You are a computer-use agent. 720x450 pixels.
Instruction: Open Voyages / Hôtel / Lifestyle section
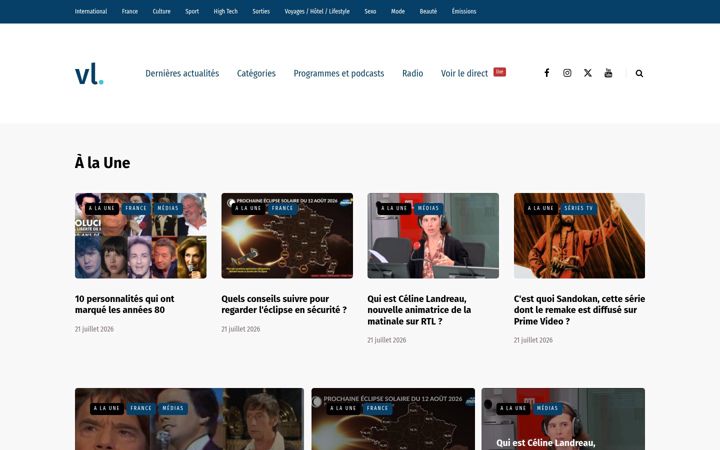pyautogui.click(x=317, y=11)
